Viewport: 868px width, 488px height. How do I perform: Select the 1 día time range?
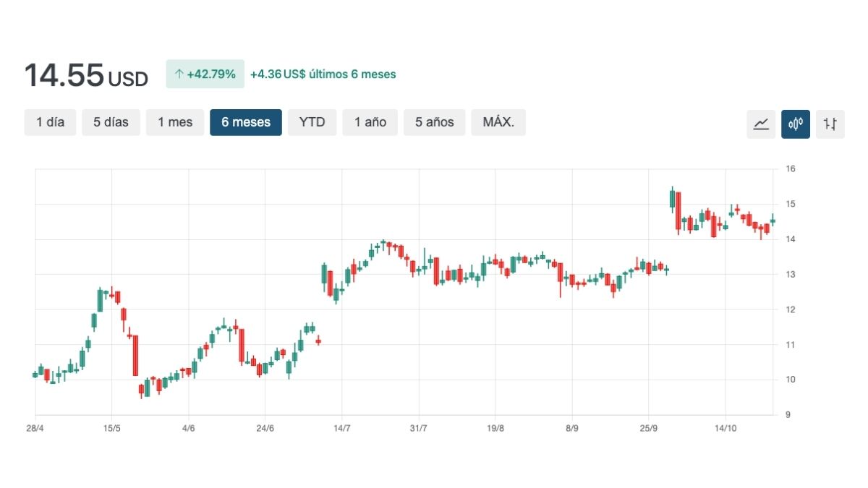point(50,122)
